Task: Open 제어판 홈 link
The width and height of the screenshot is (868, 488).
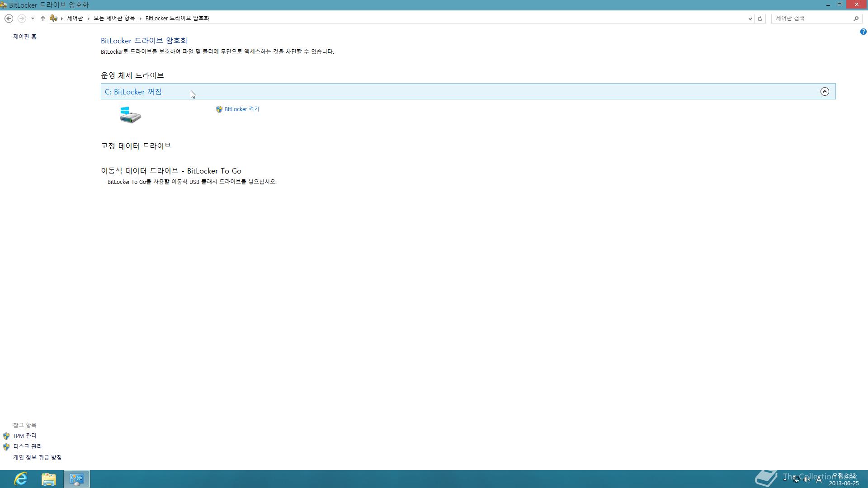Action: tap(25, 37)
